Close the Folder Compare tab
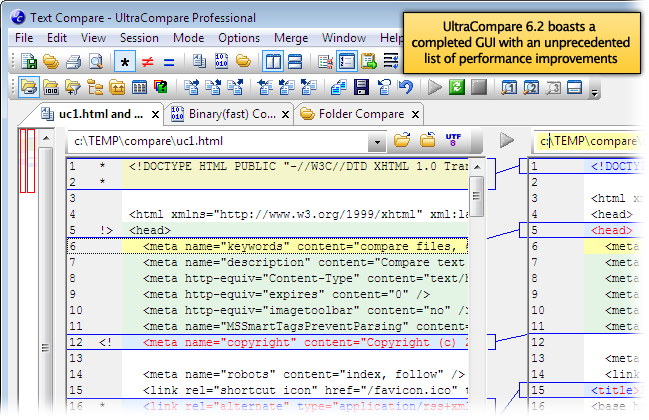649x420 pixels. [x=415, y=115]
